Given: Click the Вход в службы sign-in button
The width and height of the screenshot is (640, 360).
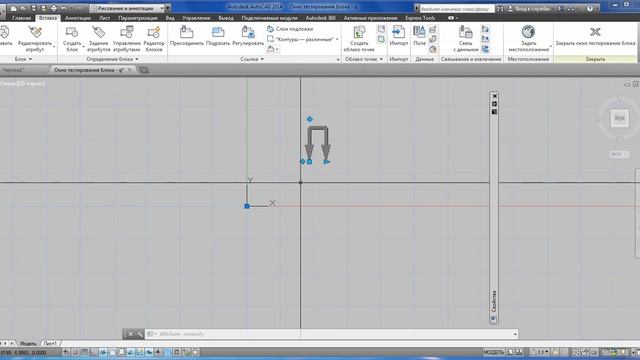Looking at the screenshot, I should (x=530, y=8).
